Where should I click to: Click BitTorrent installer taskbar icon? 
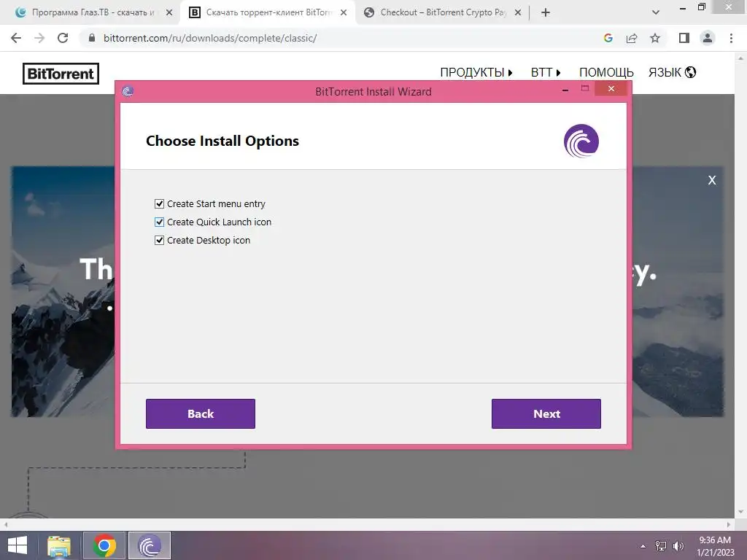[150, 545]
